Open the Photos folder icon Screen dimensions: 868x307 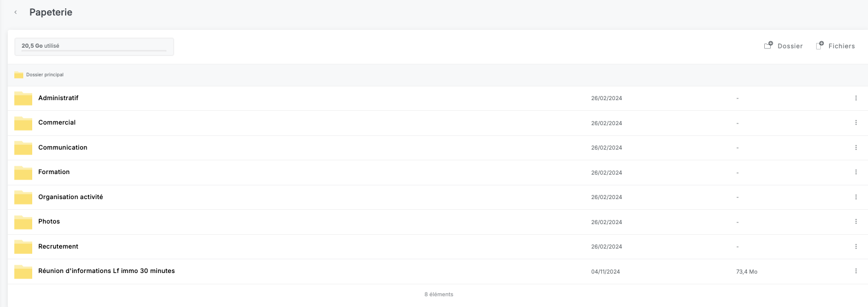pyautogui.click(x=23, y=222)
